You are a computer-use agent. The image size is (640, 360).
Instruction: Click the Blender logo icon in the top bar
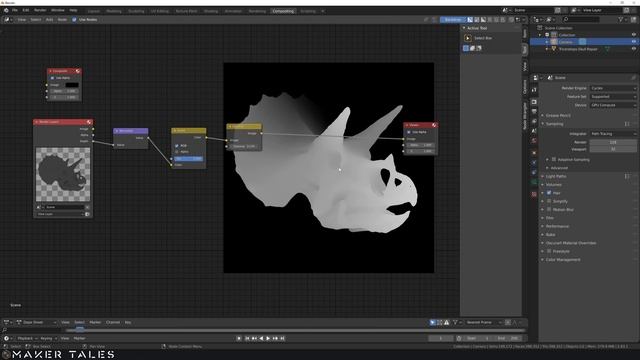point(6,10)
